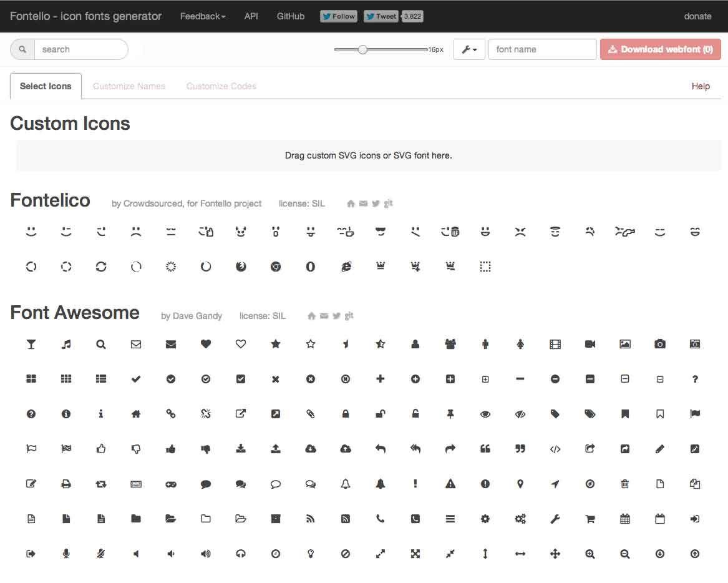
Task: Select the microphone icon
Action: (x=66, y=554)
